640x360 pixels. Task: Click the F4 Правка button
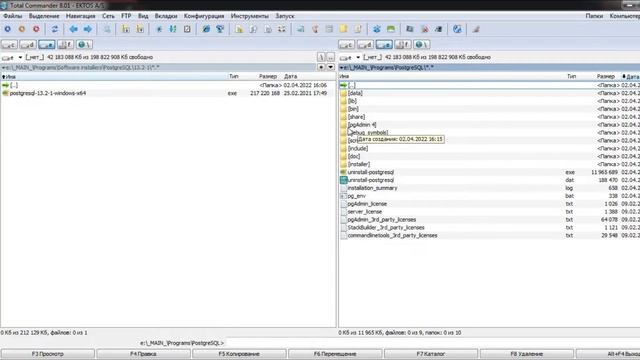[x=143, y=354]
